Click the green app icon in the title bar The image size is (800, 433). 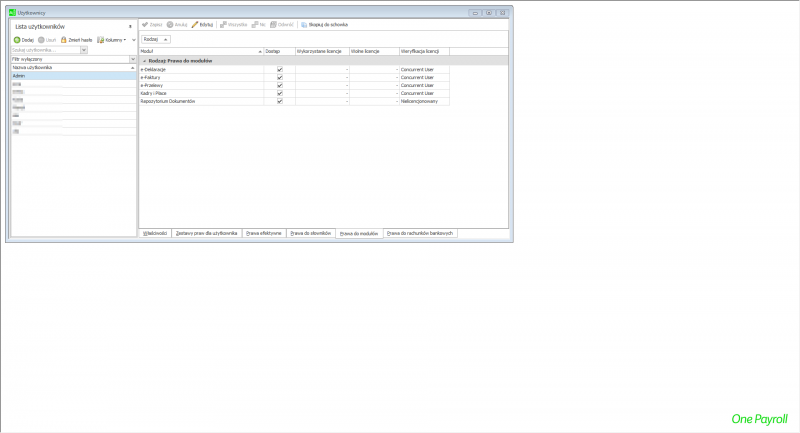pyautogui.click(x=12, y=12)
